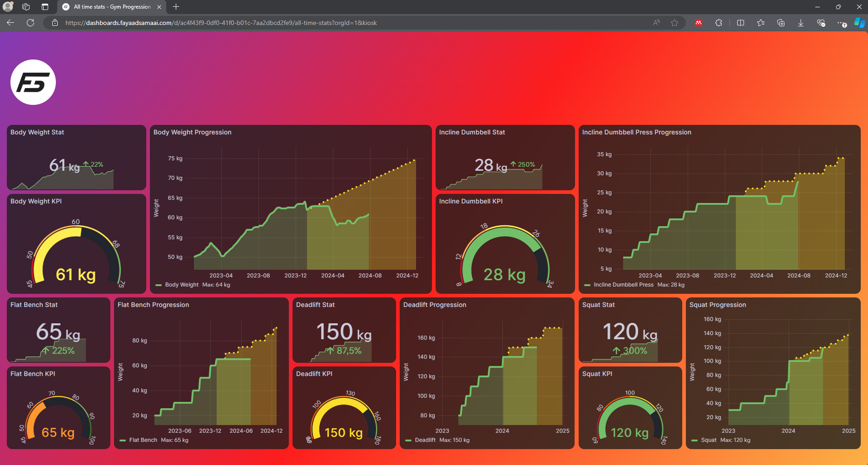868x465 pixels.
Task: Open the Body Weight Stat panel title
Action: [37, 132]
